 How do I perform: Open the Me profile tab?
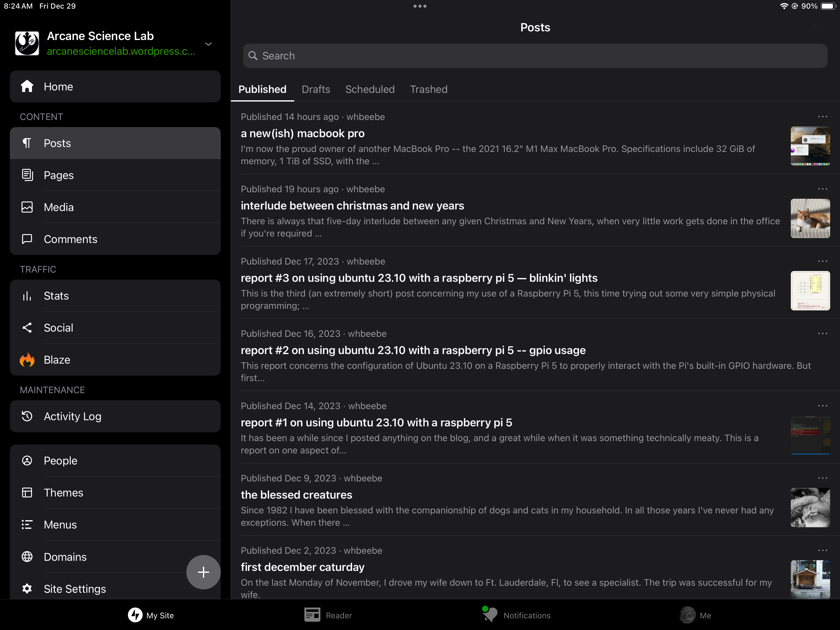click(695, 615)
